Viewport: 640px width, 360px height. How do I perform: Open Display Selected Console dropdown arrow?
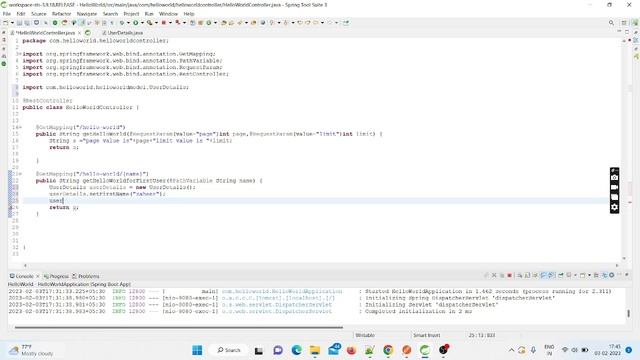coord(575,276)
